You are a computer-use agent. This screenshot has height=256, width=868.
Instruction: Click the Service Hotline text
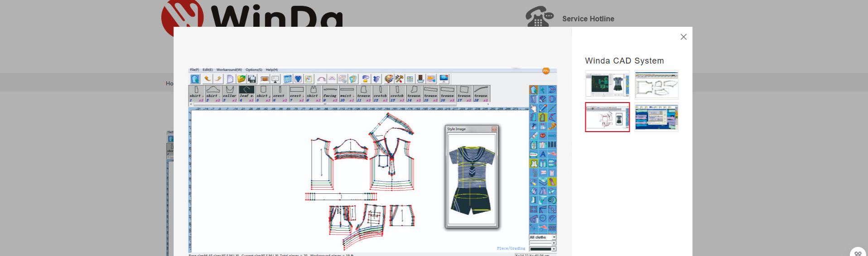[588, 19]
